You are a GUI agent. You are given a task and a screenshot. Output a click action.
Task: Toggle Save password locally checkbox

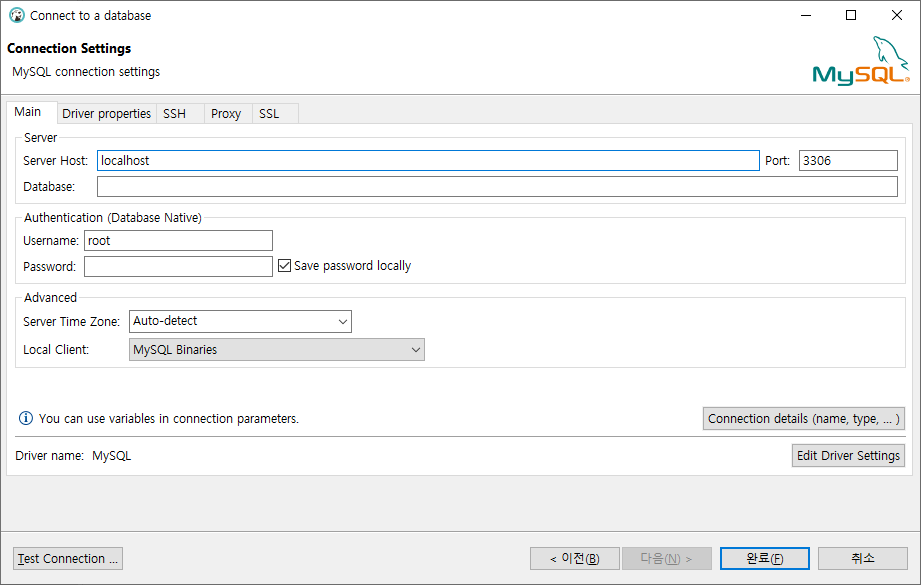[285, 265]
